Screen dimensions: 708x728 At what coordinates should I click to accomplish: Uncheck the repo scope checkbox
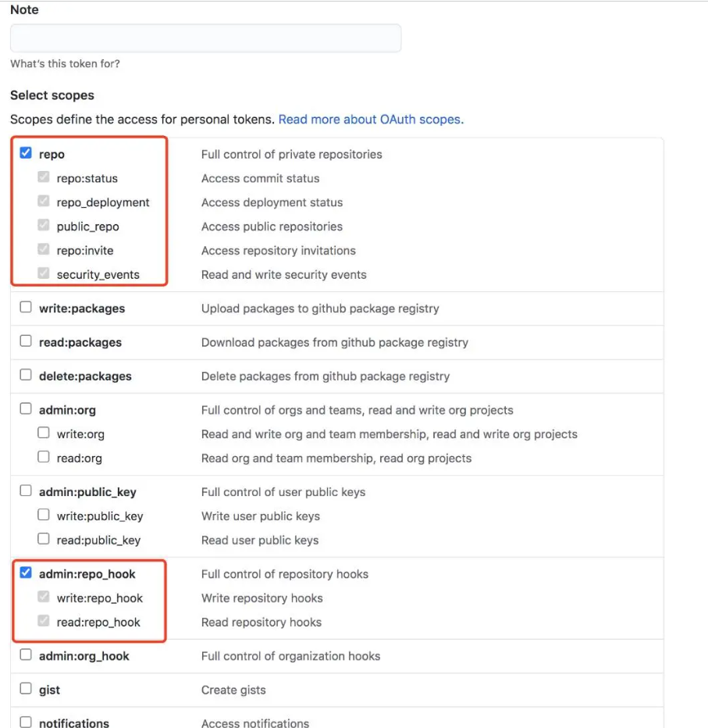pyautogui.click(x=26, y=154)
